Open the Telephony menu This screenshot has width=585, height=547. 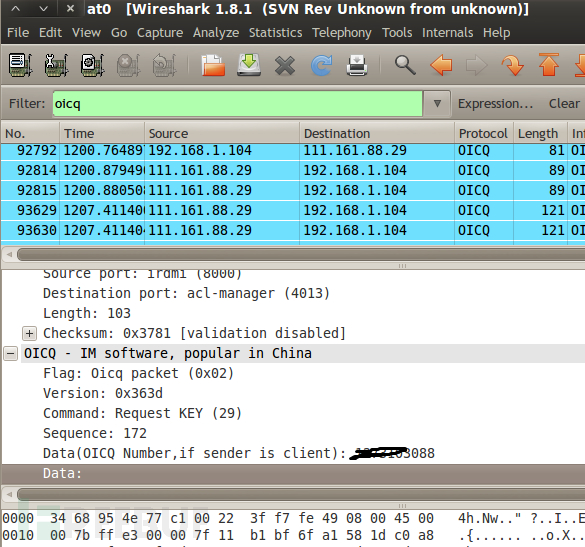click(342, 32)
